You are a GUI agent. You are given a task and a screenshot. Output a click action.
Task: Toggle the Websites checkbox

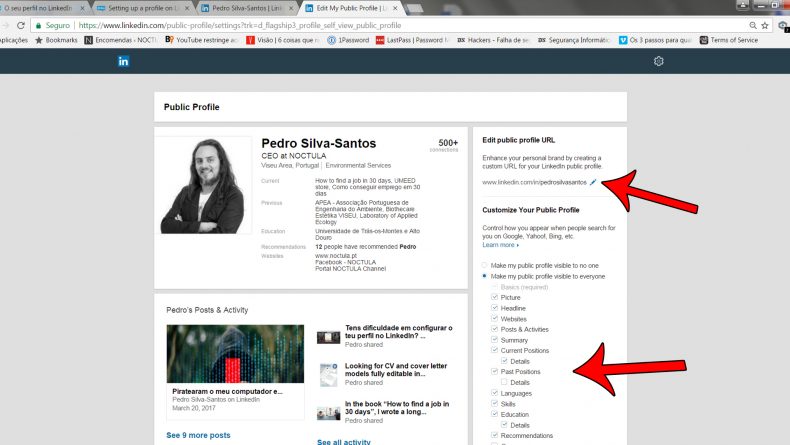tap(494, 319)
